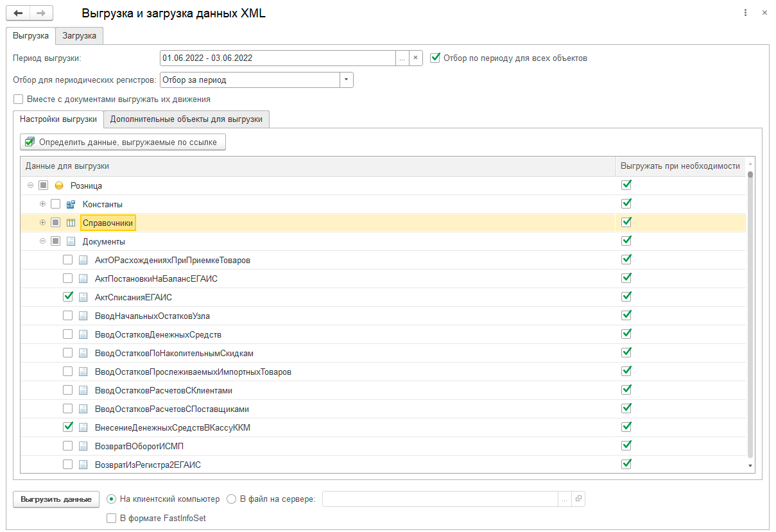Enable exporting documents with their movements
776x532 pixels.
pos(19,99)
